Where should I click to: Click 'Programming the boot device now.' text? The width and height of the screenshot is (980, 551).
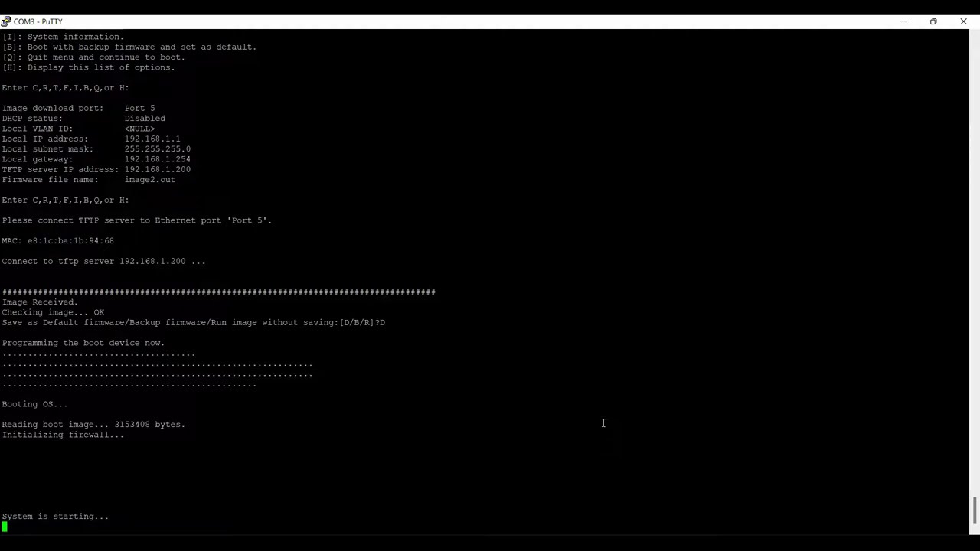[83, 343]
